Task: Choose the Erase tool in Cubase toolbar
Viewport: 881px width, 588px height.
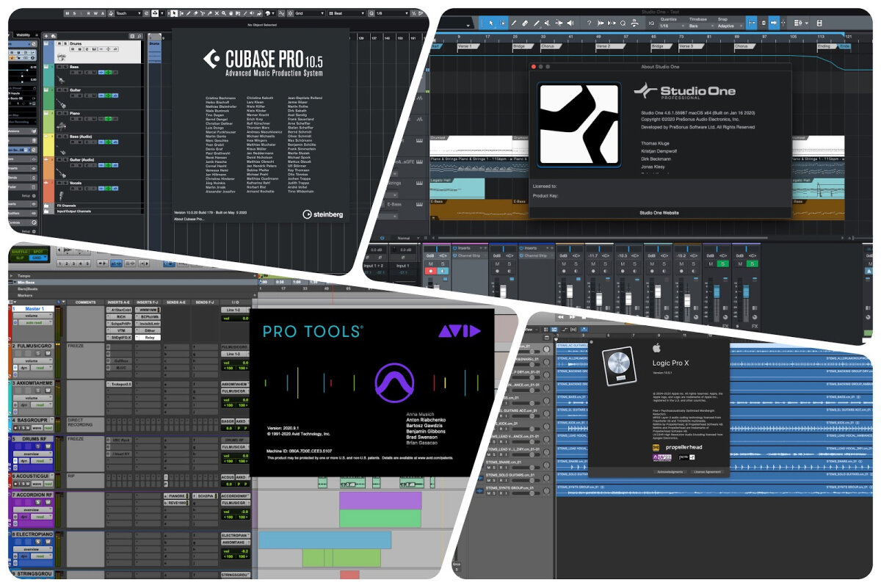Action: click(195, 13)
